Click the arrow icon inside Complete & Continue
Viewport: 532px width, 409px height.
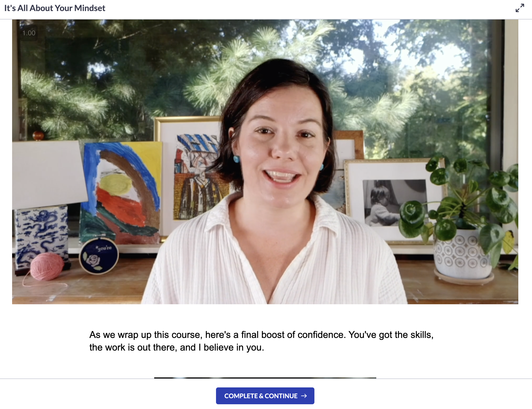304,396
